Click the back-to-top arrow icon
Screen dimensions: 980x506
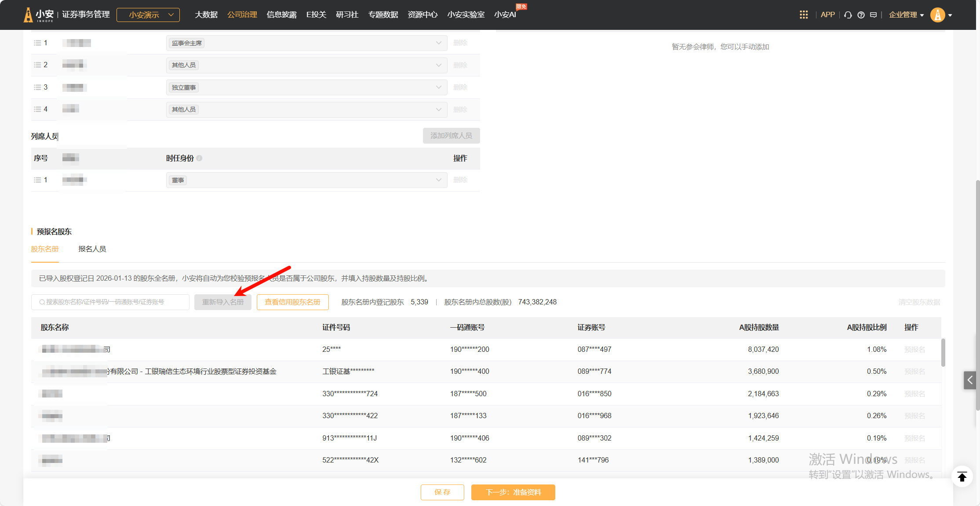962,477
